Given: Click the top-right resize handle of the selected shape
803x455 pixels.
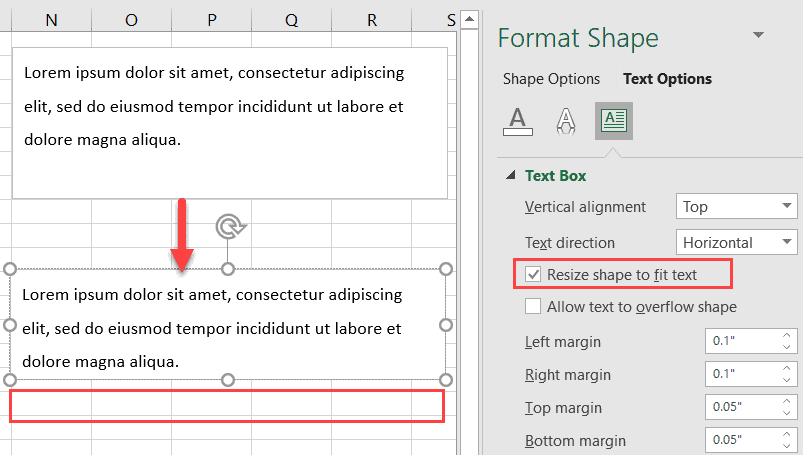Looking at the screenshot, I should click(x=446, y=269).
